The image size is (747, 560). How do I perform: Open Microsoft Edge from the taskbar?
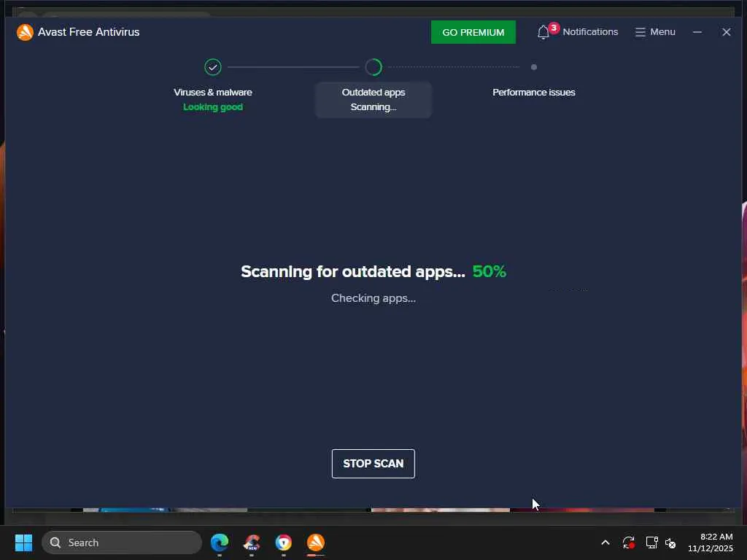click(x=220, y=542)
